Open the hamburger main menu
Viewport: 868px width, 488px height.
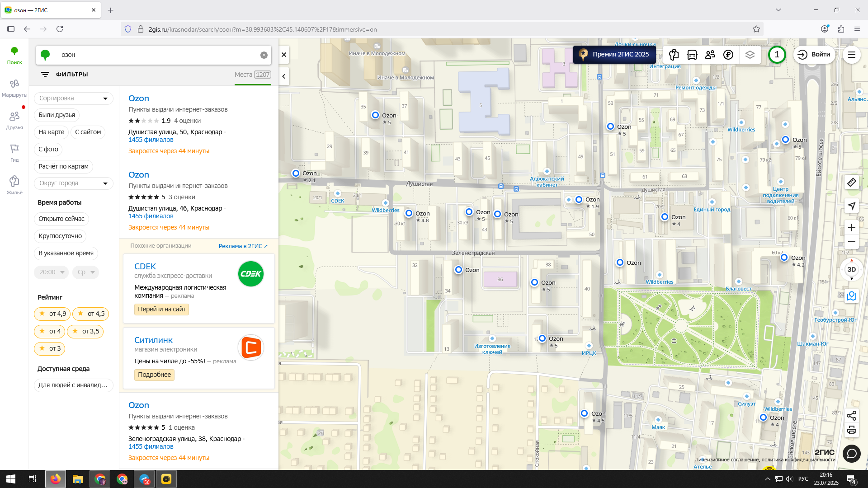pyautogui.click(x=851, y=55)
